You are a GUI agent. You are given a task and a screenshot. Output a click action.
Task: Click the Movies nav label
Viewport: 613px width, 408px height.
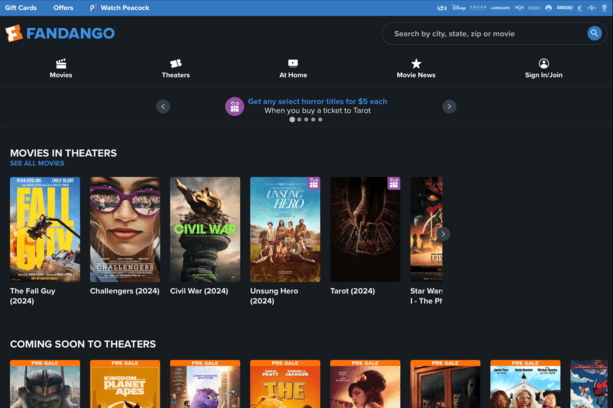61,75
